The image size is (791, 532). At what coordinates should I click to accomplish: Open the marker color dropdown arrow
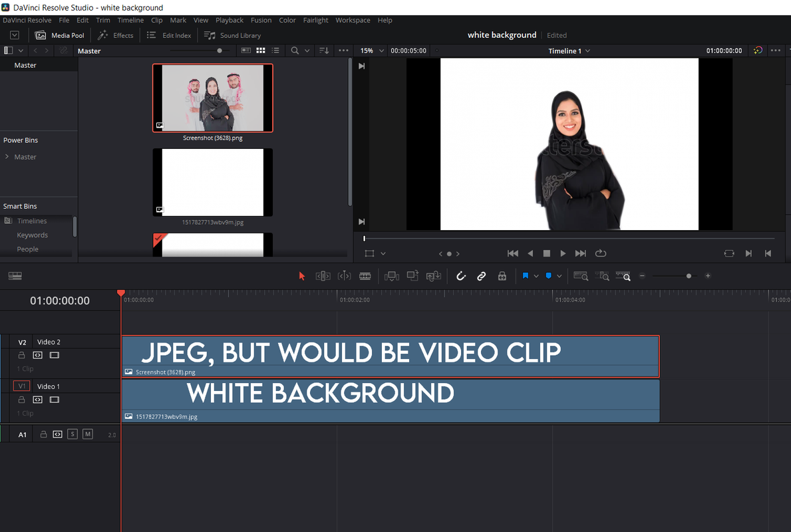coord(559,276)
